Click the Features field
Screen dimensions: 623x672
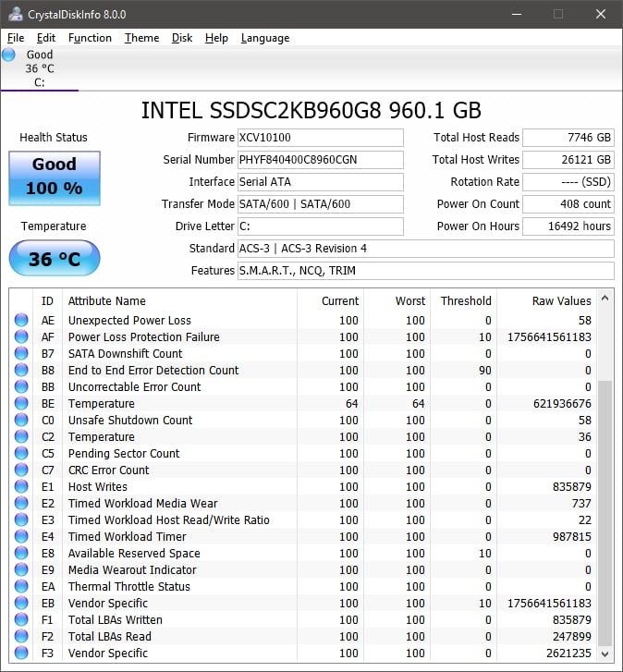click(x=426, y=271)
